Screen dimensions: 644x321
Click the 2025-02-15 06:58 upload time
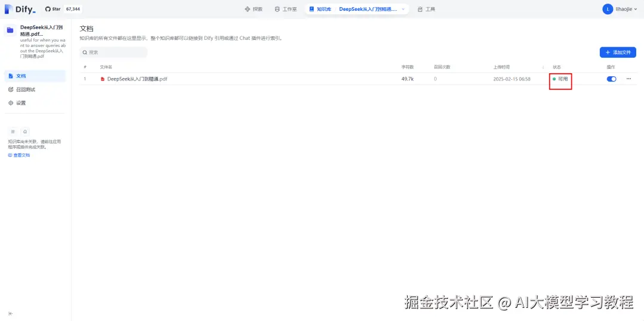click(x=512, y=79)
